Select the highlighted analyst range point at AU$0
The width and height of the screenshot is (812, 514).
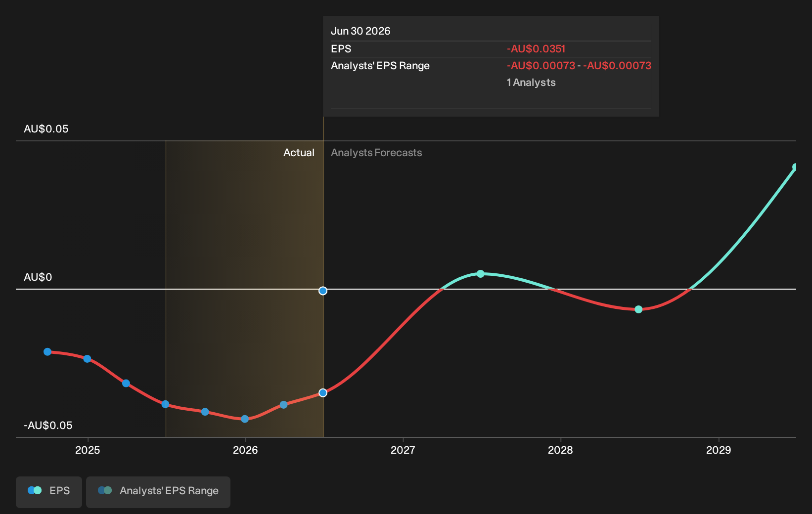323,291
